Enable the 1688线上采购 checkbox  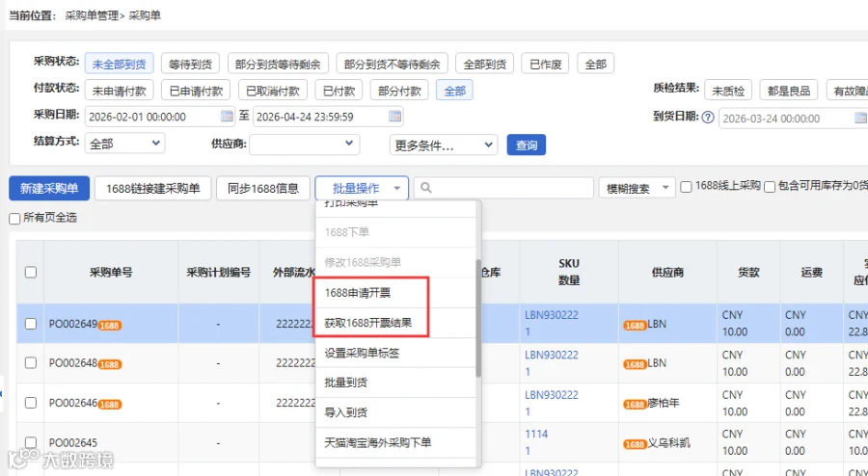pos(686,187)
